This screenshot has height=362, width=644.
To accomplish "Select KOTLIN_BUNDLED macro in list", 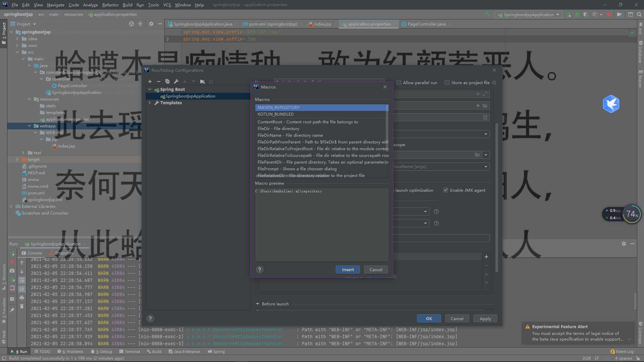I will (x=321, y=114).
